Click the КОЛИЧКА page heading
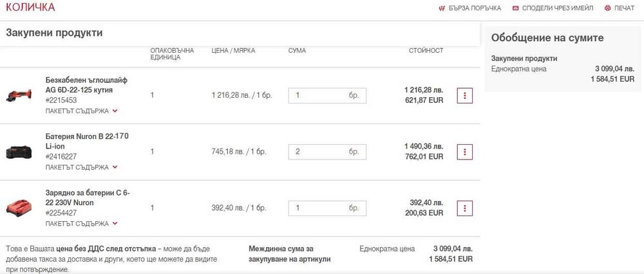This screenshot has width=644, height=274. pyautogui.click(x=30, y=7)
